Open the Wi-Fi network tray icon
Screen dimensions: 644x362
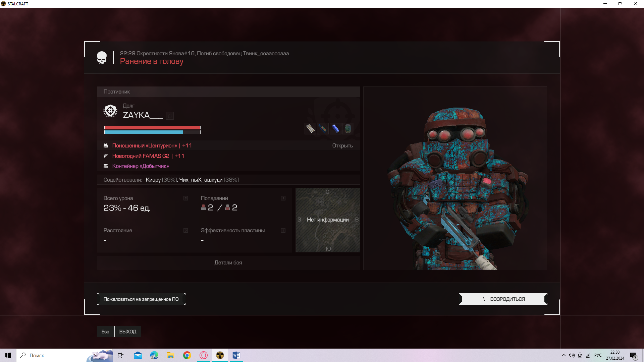(x=588, y=355)
